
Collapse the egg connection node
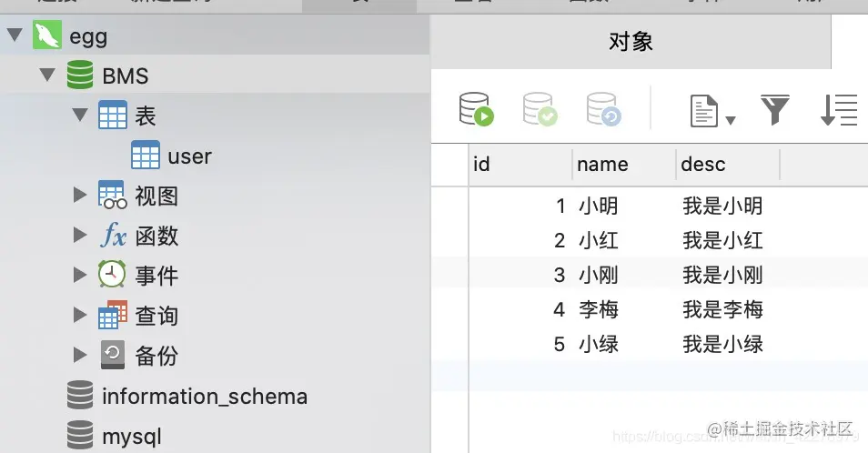(x=15, y=35)
